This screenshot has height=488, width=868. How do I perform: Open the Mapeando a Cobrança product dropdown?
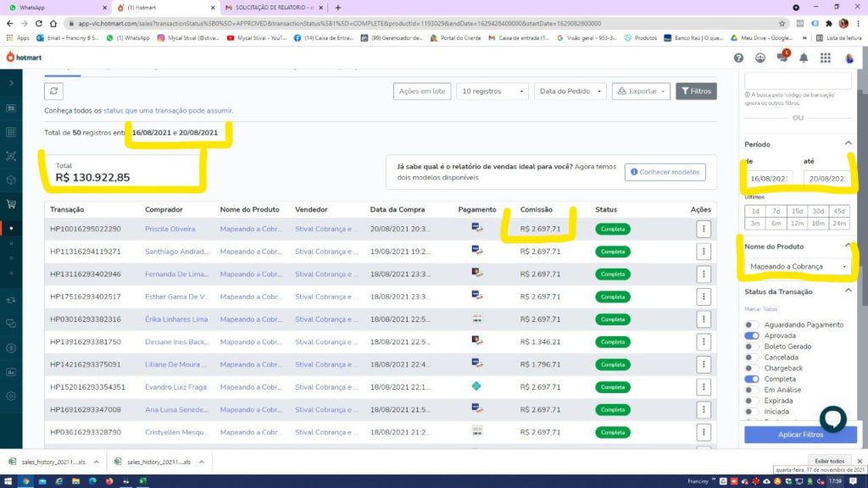798,267
